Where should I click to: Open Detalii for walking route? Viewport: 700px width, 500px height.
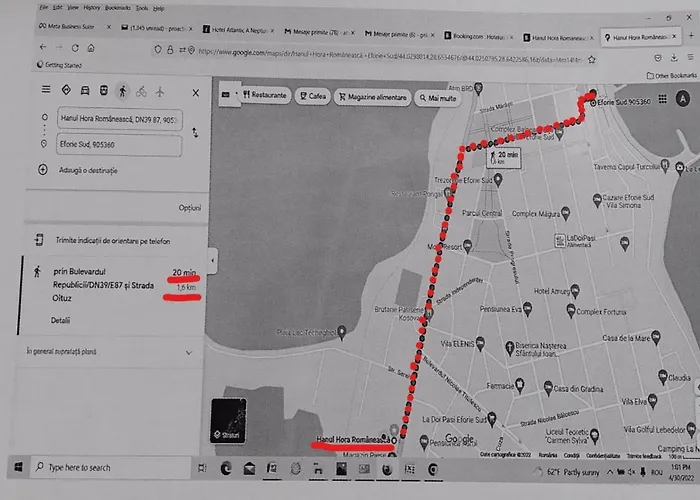pos(60,320)
